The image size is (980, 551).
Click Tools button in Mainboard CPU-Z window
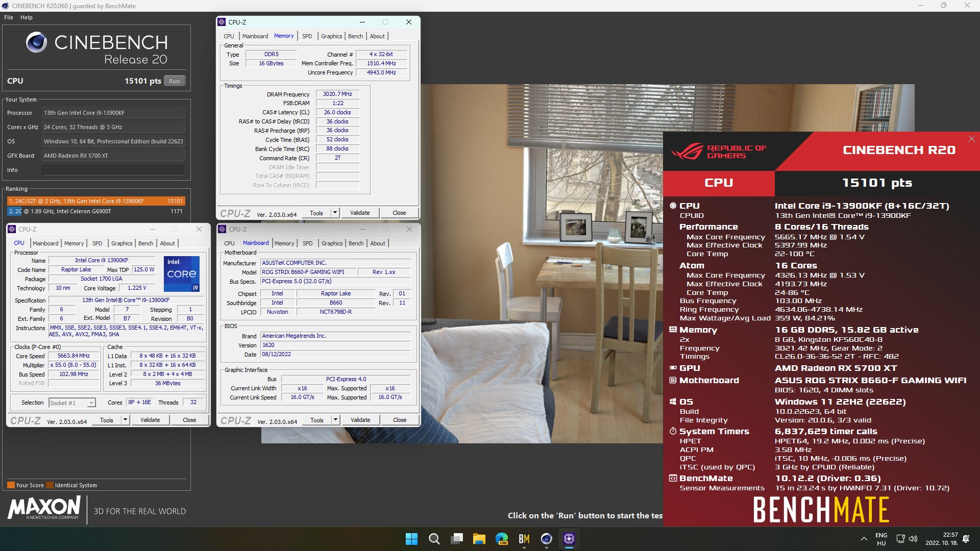click(317, 420)
